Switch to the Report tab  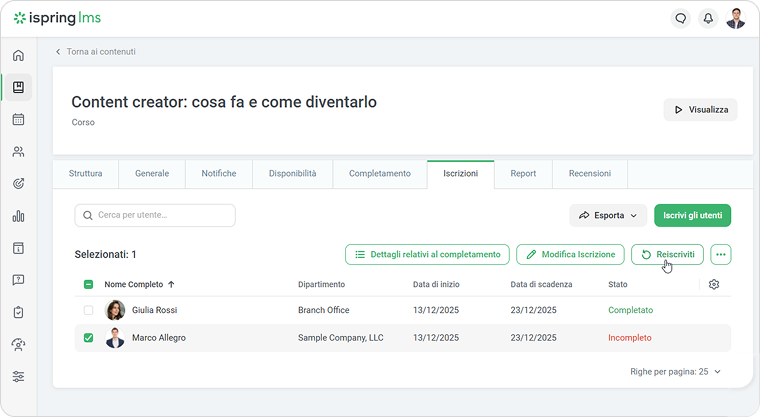coord(523,174)
